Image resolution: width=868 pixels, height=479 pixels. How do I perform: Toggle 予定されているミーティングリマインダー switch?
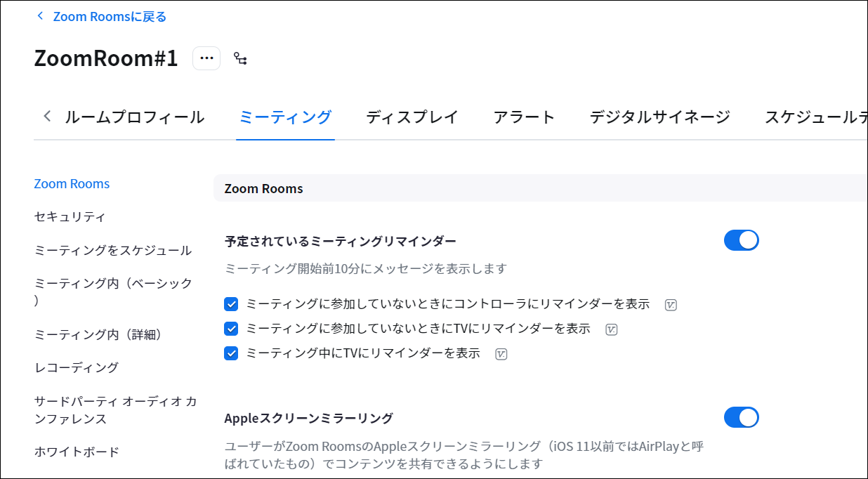point(742,240)
